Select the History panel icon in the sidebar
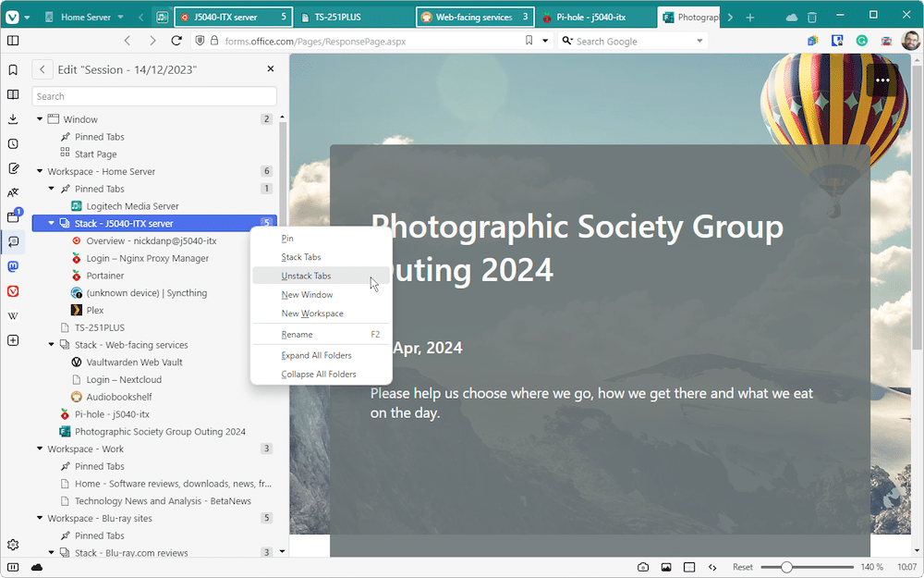 click(13, 143)
